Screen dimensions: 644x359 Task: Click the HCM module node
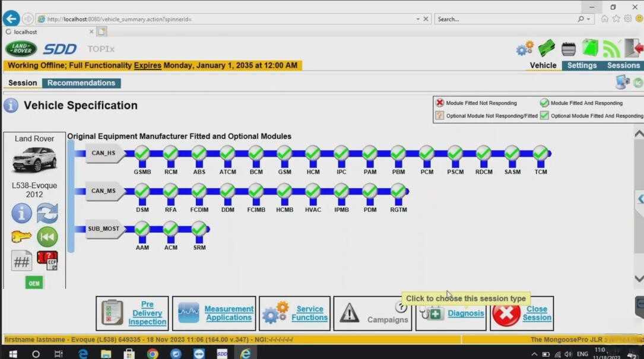[x=313, y=154]
